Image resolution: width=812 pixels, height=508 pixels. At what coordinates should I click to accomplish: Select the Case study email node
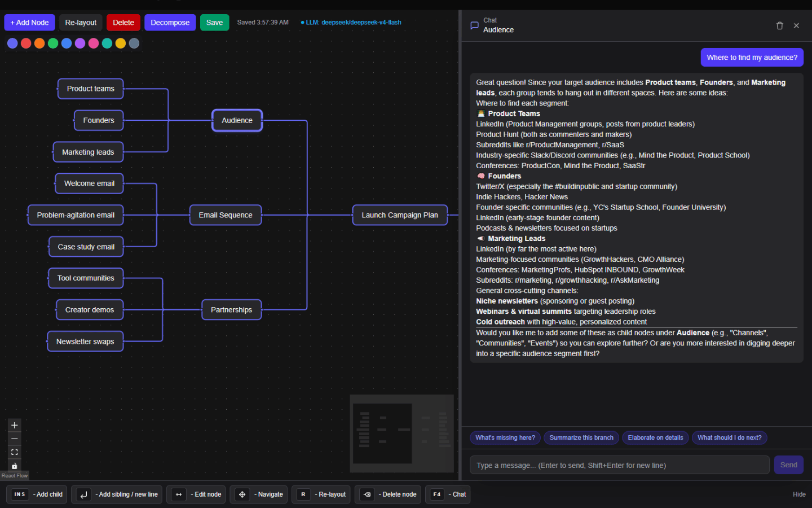click(86, 247)
